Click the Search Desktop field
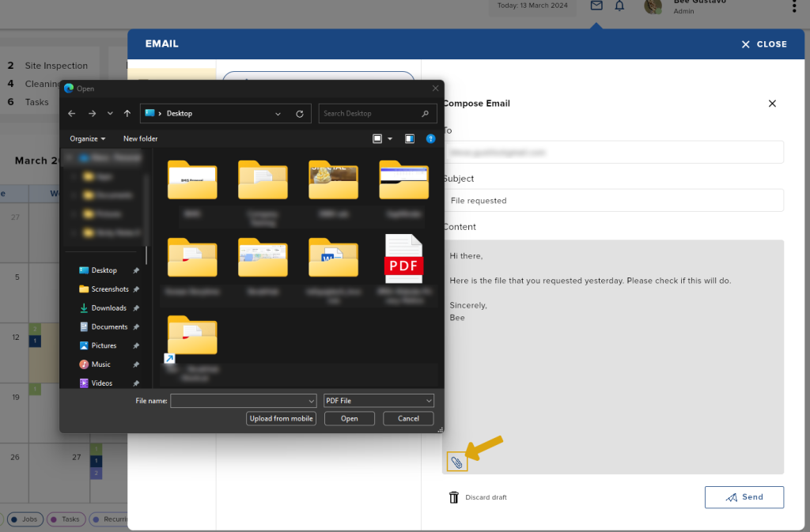 point(377,114)
